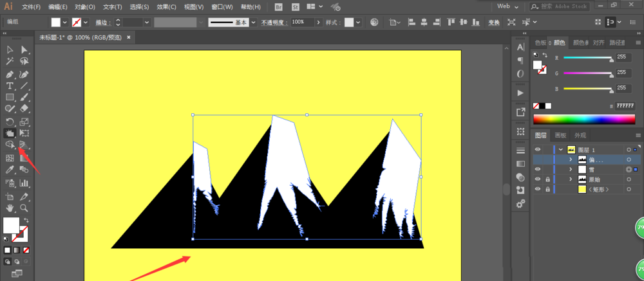Select the Pen tool

coord(10,74)
